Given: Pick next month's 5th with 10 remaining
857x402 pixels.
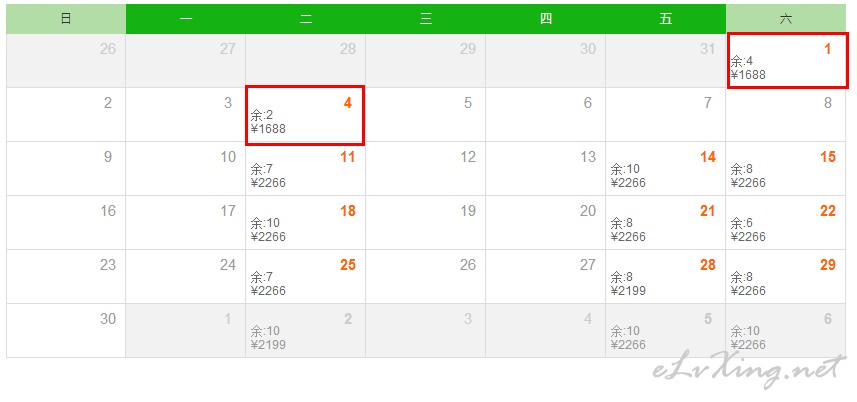Looking at the screenshot, I should coord(666,331).
